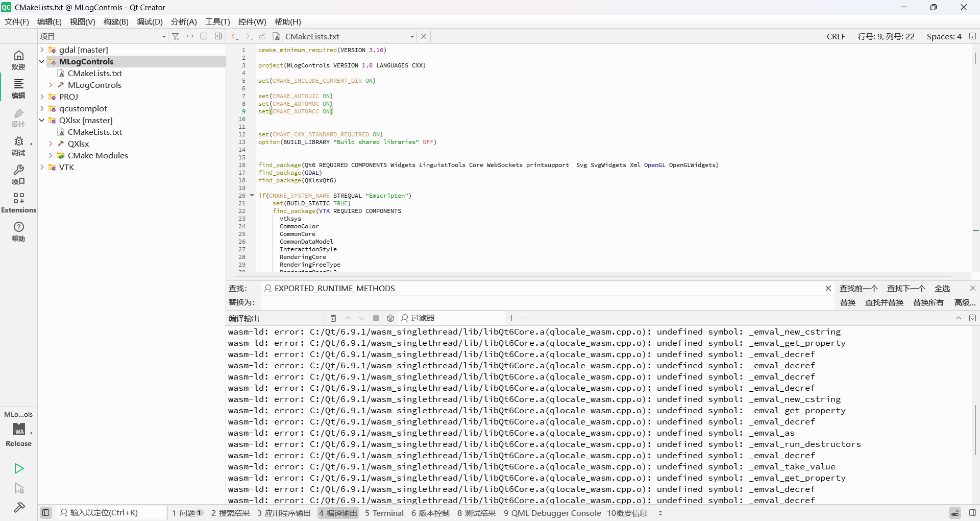This screenshot has height=521, width=980.
Task: Filter the project tree with the funnel icon
Action: coord(176,36)
